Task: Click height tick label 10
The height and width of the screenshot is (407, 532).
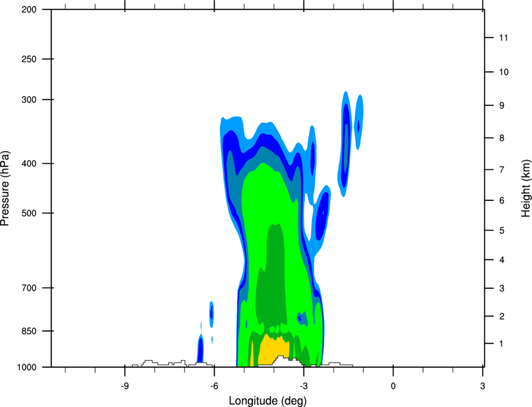Action: (x=503, y=72)
